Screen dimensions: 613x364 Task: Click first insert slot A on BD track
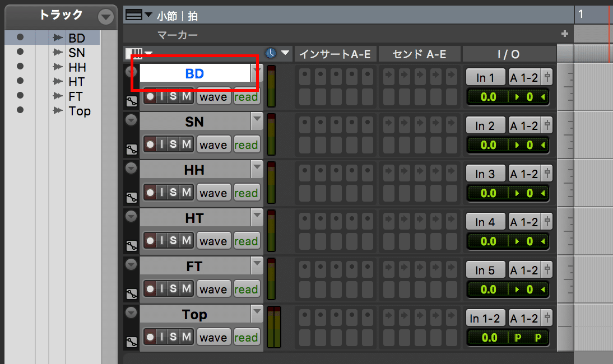point(305,77)
